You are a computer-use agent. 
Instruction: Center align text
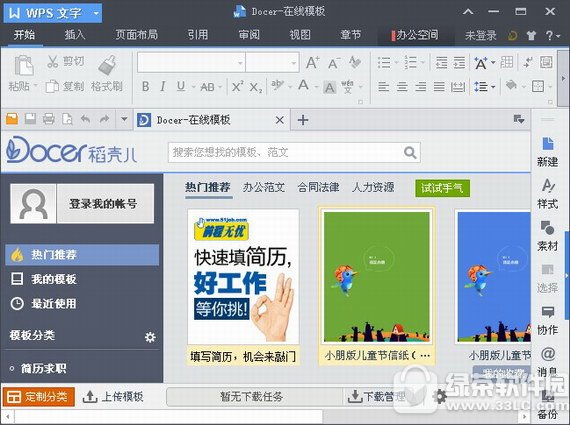pos(402,87)
